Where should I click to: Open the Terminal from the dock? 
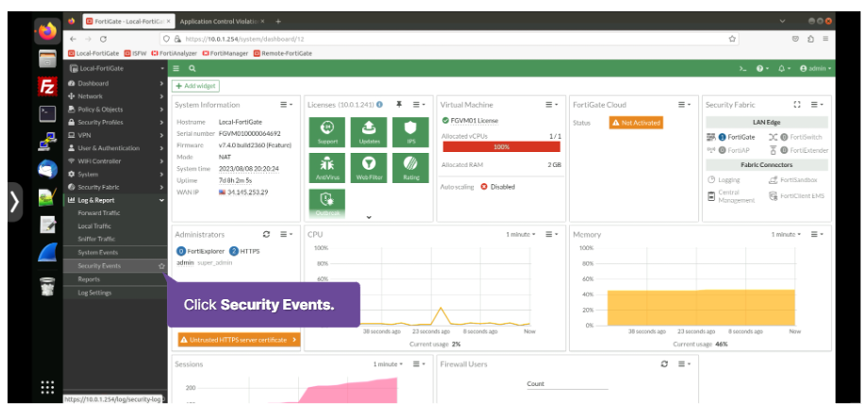coord(47,113)
